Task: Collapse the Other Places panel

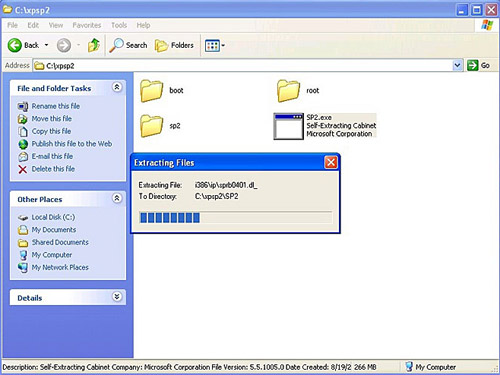Action: [x=117, y=198]
